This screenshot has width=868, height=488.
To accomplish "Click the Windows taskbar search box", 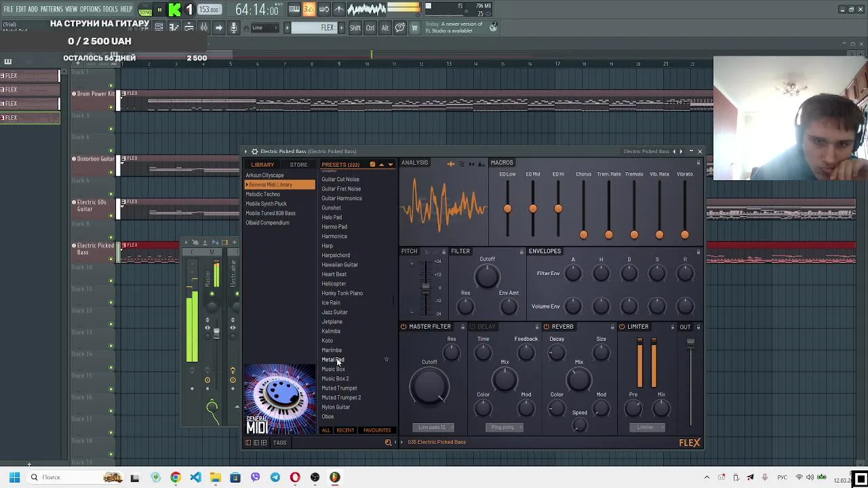I will (x=75, y=477).
